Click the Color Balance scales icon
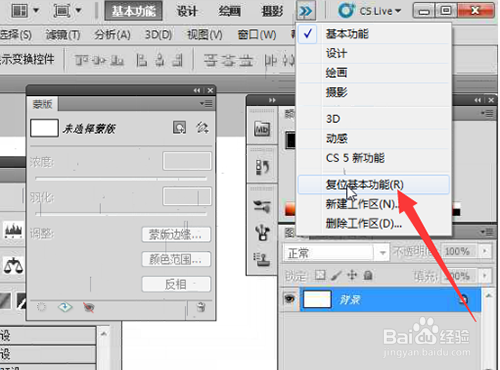The height and width of the screenshot is (370, 500). click(13, 266)
